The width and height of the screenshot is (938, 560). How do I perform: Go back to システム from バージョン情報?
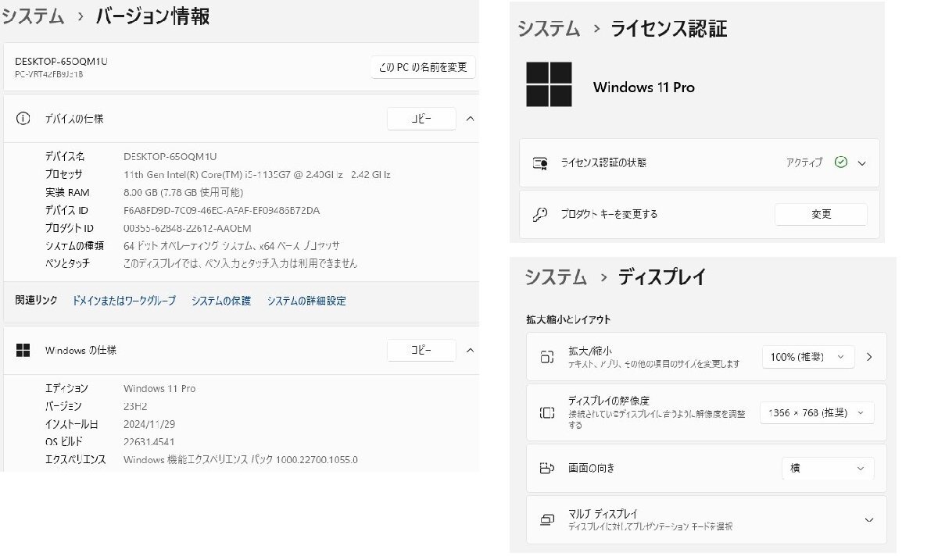(x=32, y=16)
